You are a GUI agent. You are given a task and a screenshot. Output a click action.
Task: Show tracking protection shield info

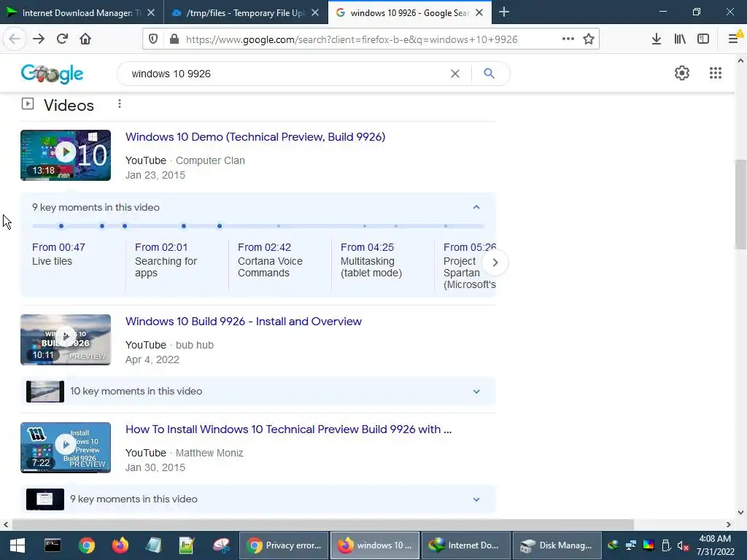coord(153,39)
